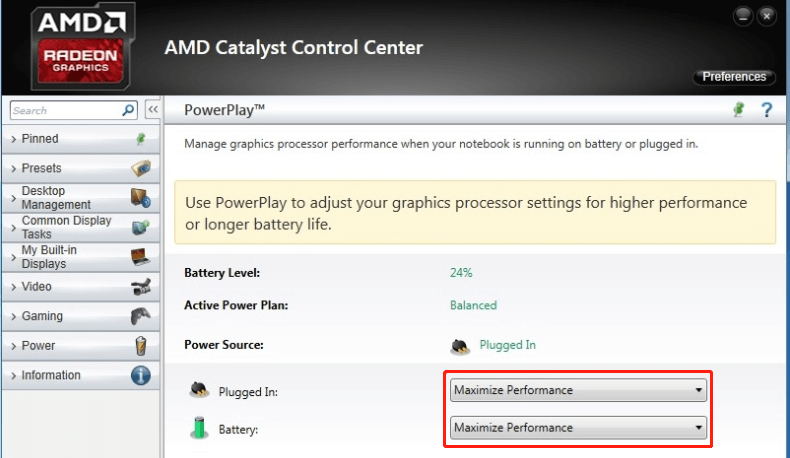Click the Presets icon in the sidebar

tap(141, 168)
